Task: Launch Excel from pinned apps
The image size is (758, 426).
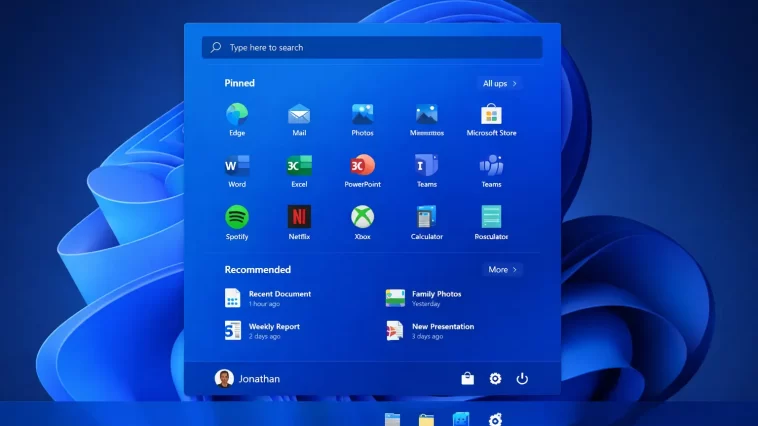Action: [x=299, y=172]
